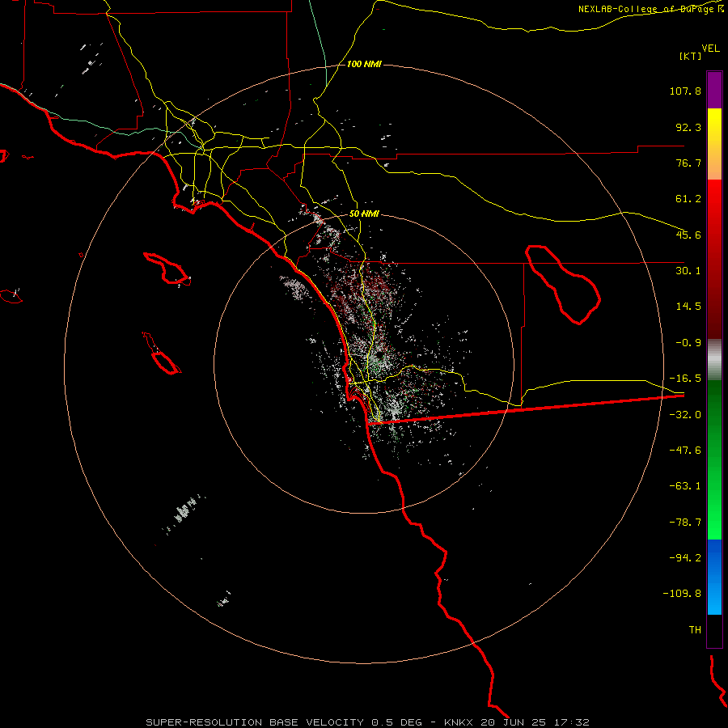Click the 0.5 DEG elevation angle in caption

point(396,722)
